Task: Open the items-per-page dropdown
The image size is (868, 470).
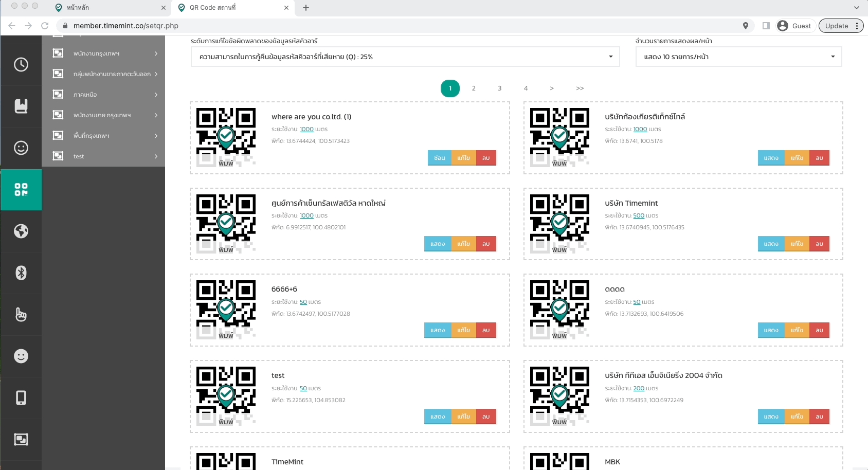Action: coord(738,57)
